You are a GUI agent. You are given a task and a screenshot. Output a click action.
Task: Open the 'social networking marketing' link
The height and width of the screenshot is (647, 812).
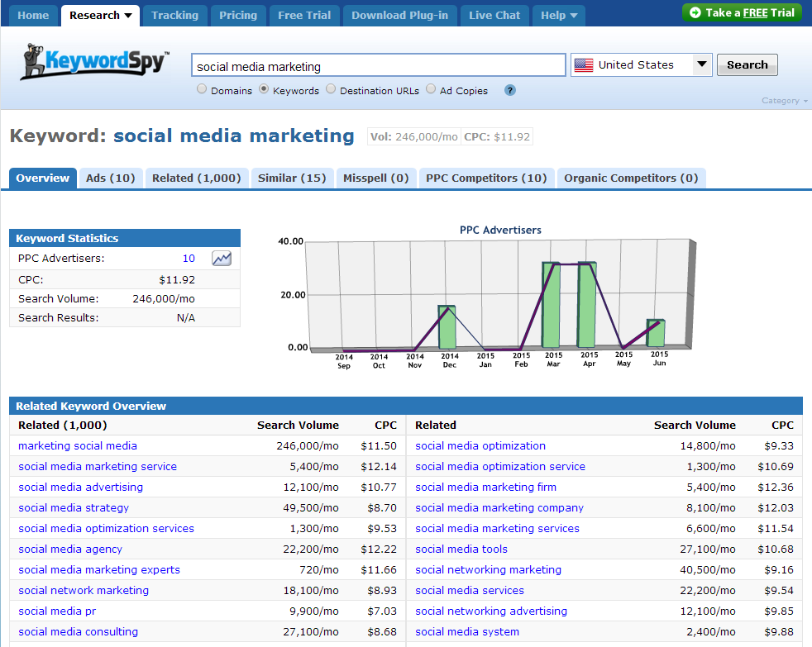(x=489, y=570)
